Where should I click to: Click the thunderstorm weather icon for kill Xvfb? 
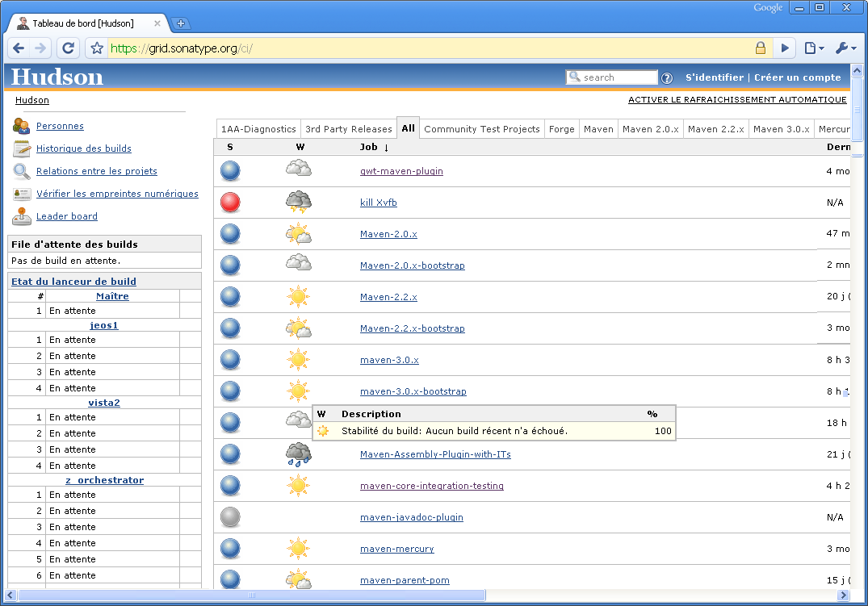click(x=298, y=203)
